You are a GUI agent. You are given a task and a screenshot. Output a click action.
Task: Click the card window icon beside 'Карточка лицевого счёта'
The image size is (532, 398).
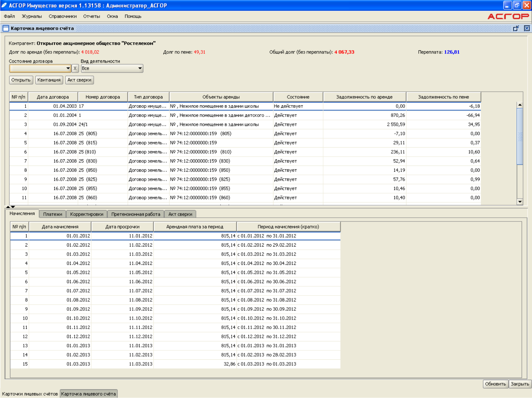6,28
